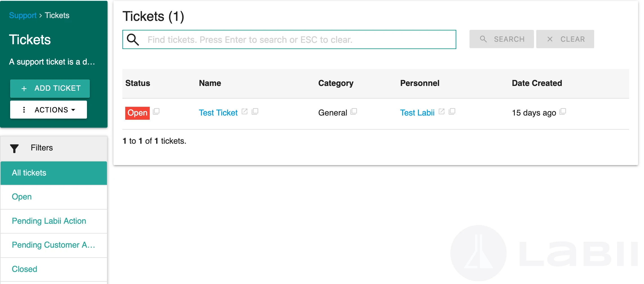Image resolution: width=644 pixels, height=284 pixels.
Task: Open Test Labii personnel external link icon
Action: tap(442, 112)
